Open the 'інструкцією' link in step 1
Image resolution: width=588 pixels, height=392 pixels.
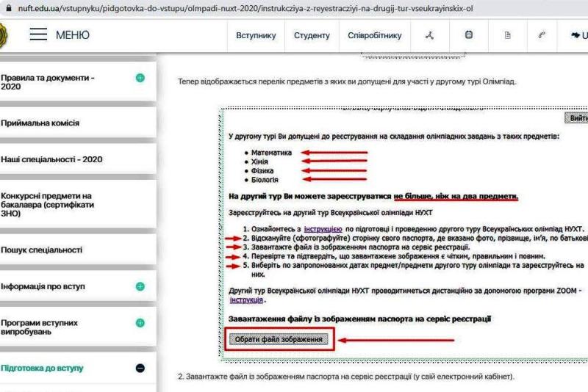(x=323, y=229)
